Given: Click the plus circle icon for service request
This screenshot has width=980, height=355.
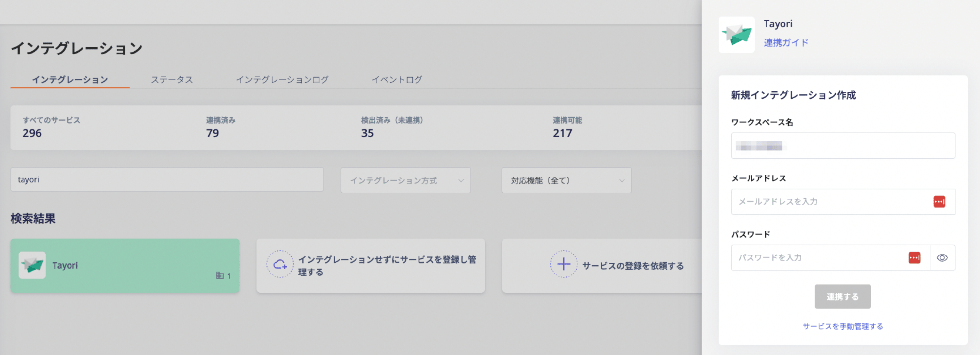Looking at the screenshot, I should (563, 264).
